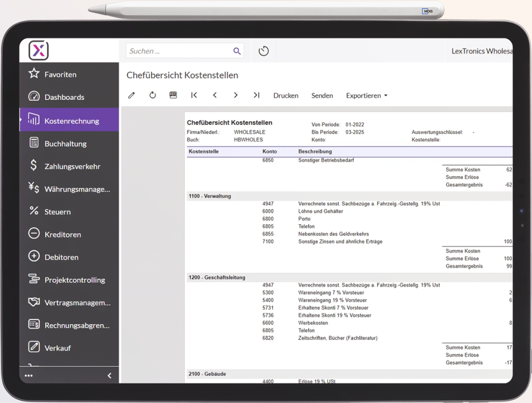
Task: Go to previous report page
Action: (215, 95)
